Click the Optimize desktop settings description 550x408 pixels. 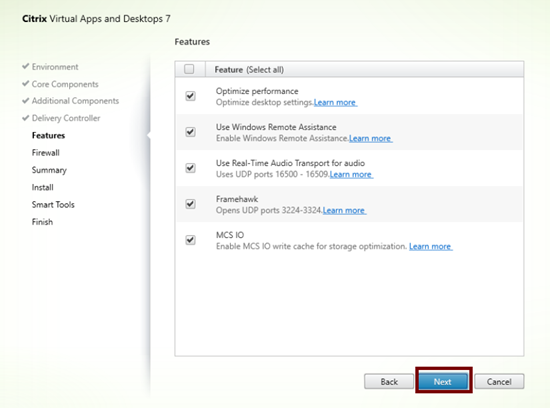point(264,102)
